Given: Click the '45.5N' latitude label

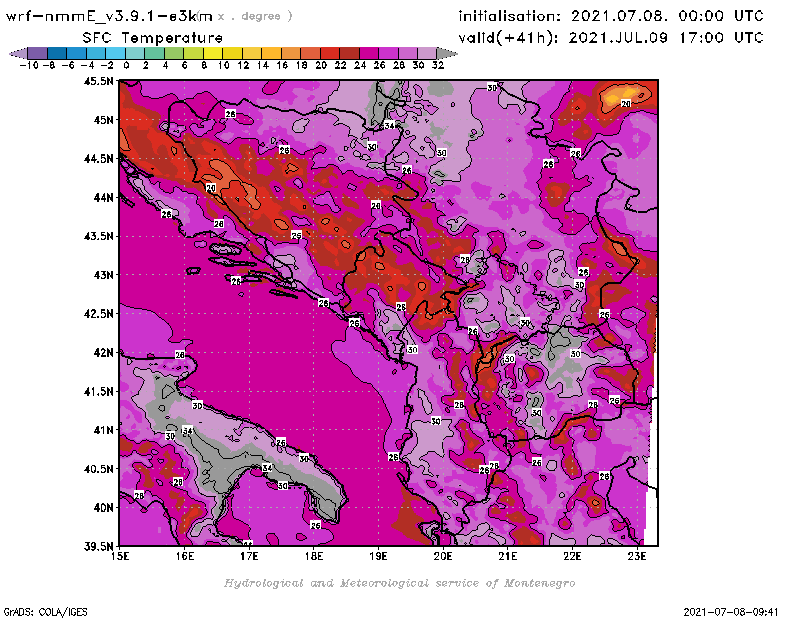Looking at the screenshot, I should [x=98, y=81].
